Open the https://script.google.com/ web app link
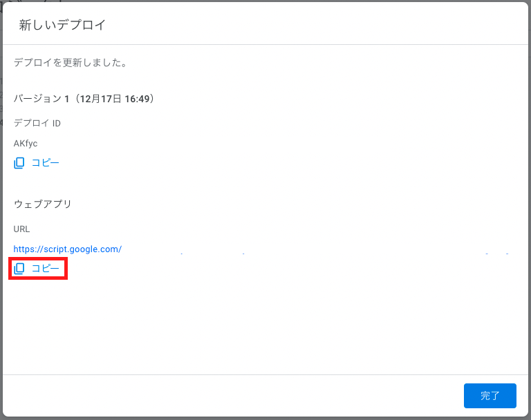The height and width of the screenshot is (420, 531). pos(67,249)
